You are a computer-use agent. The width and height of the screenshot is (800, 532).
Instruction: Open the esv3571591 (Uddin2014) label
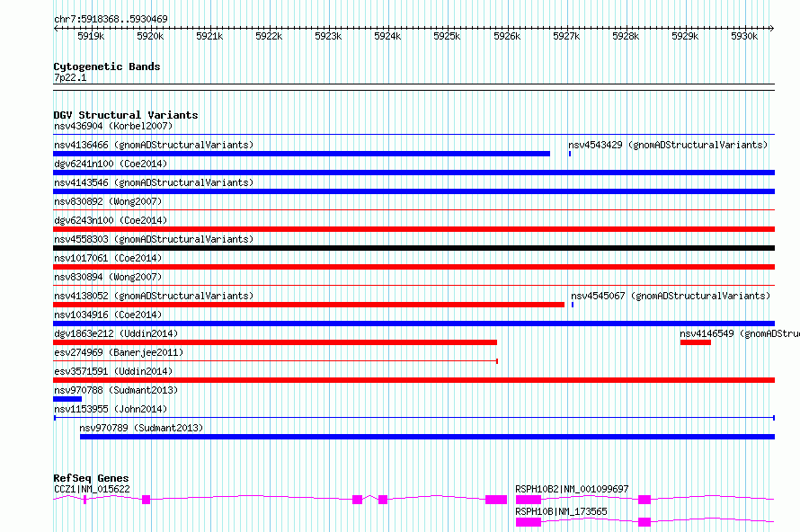[113, 371]
